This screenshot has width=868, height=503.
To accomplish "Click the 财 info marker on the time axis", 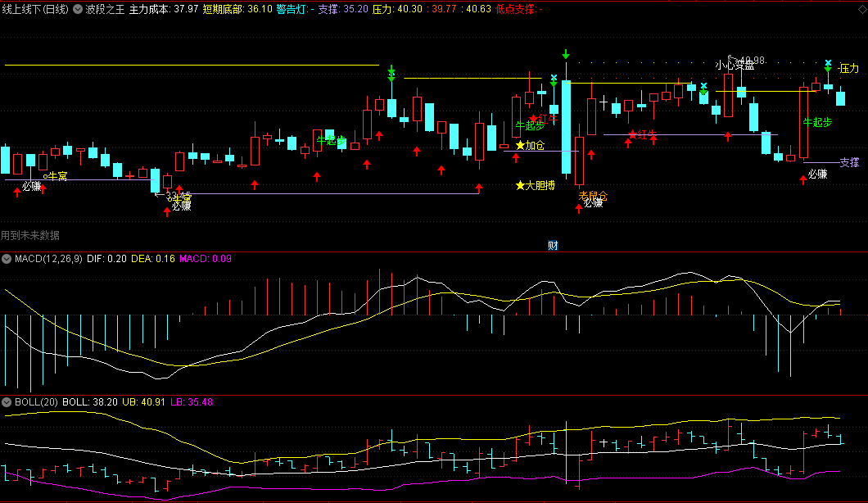I will (x=553, y=246).
